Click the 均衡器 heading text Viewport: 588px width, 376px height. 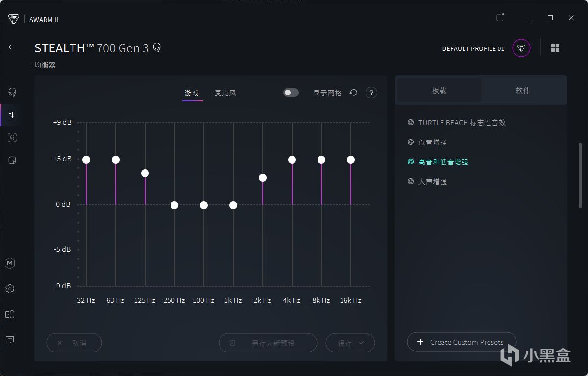[x=45, y=65]
